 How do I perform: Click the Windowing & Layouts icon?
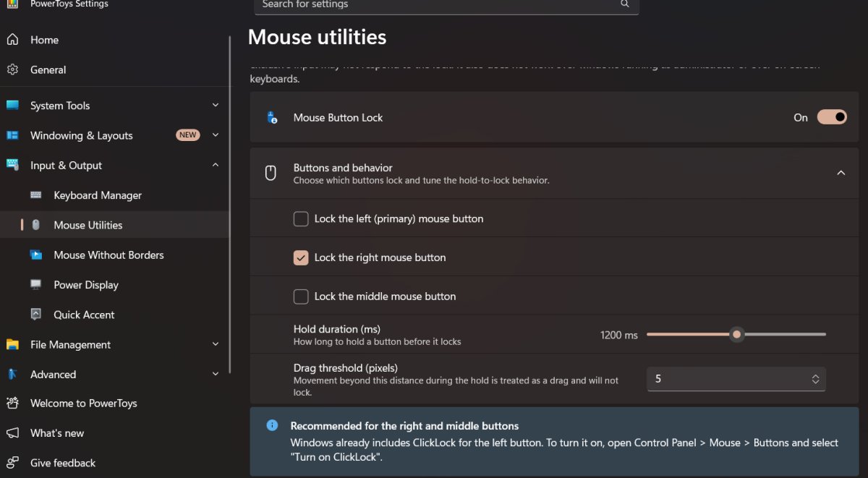[x=12, y=135]
